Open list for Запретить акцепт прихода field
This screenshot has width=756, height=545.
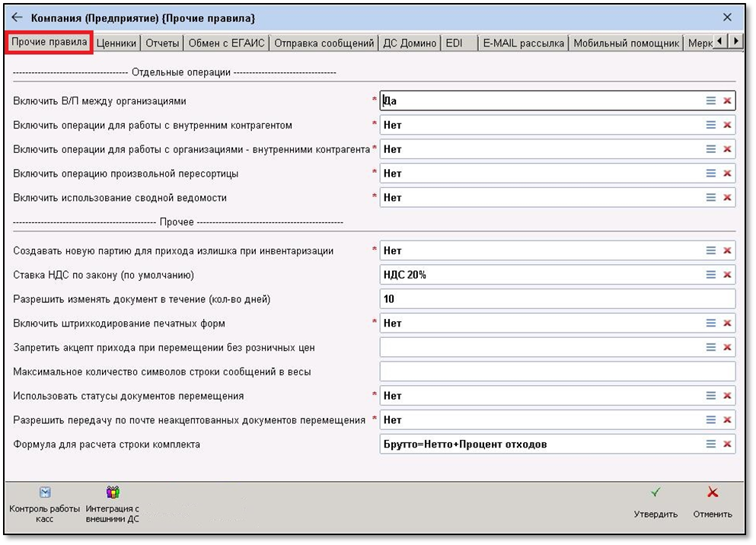710,348
